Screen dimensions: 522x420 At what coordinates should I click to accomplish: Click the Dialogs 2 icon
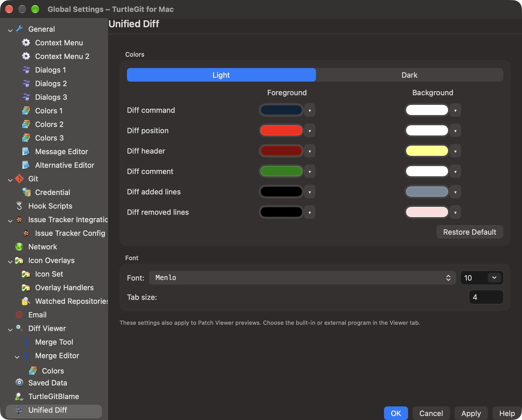[x=26, y=83]
